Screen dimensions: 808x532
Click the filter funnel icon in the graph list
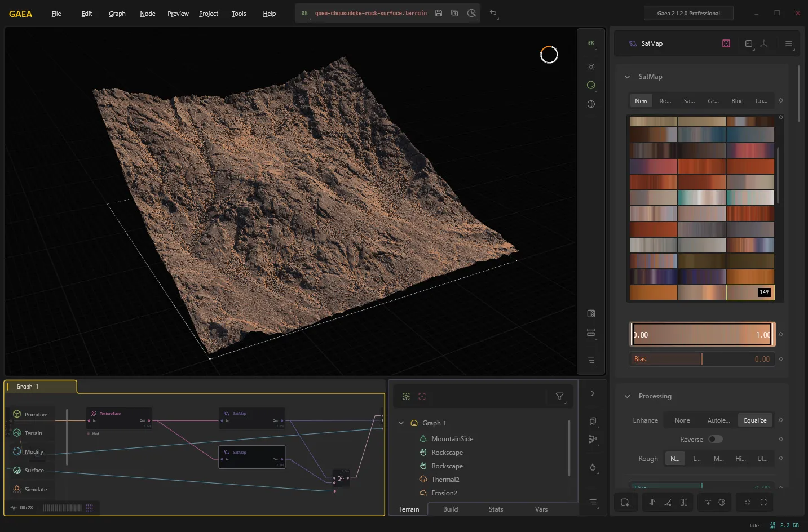(560, 396)
